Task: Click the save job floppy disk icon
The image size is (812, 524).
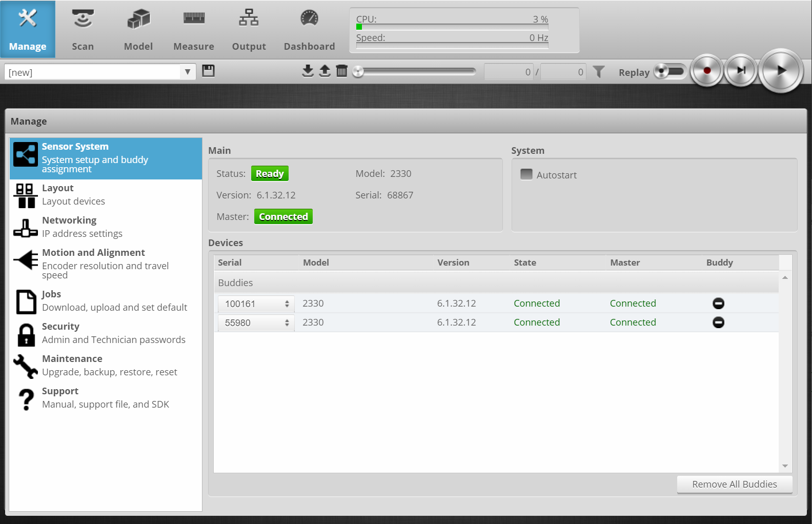Action: tap(208, 71)
